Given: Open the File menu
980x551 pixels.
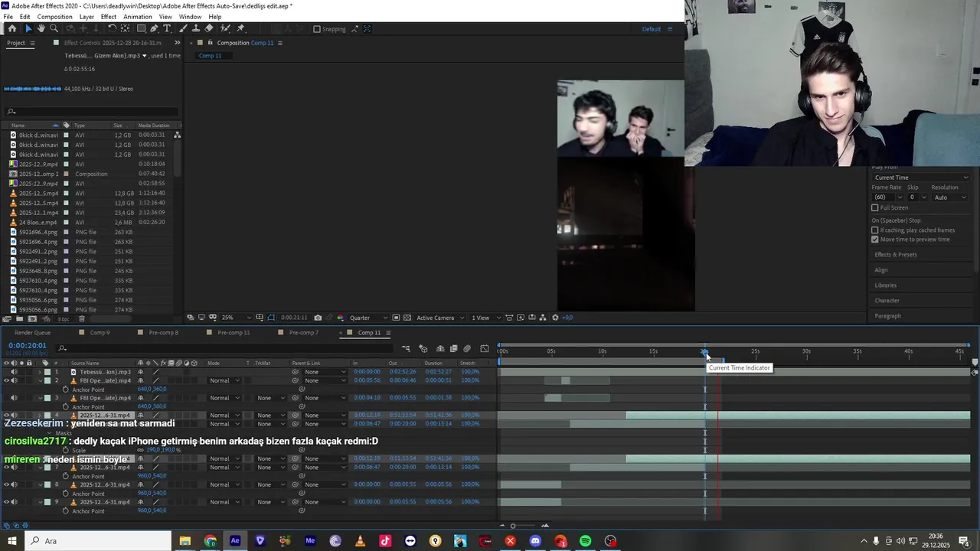Looking at the screenshot, I should pos(8,17).
